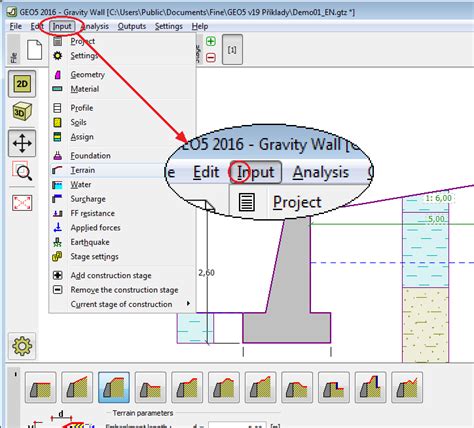Choose the inclined terrain shape thumbnail

[x=77, y=388]
